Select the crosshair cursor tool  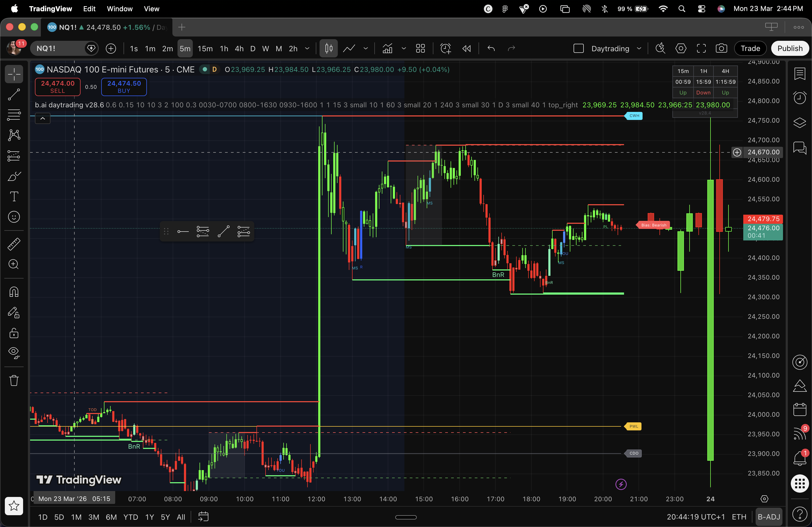[x=14, y=74]
